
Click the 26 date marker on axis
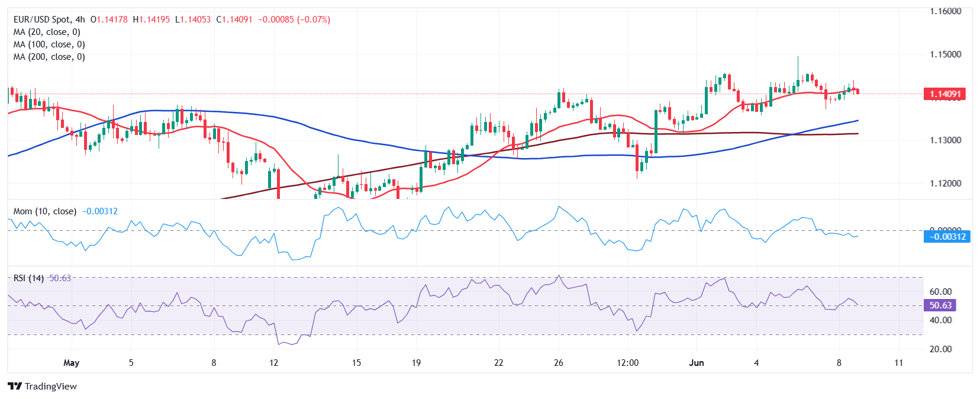pos(559,363)
